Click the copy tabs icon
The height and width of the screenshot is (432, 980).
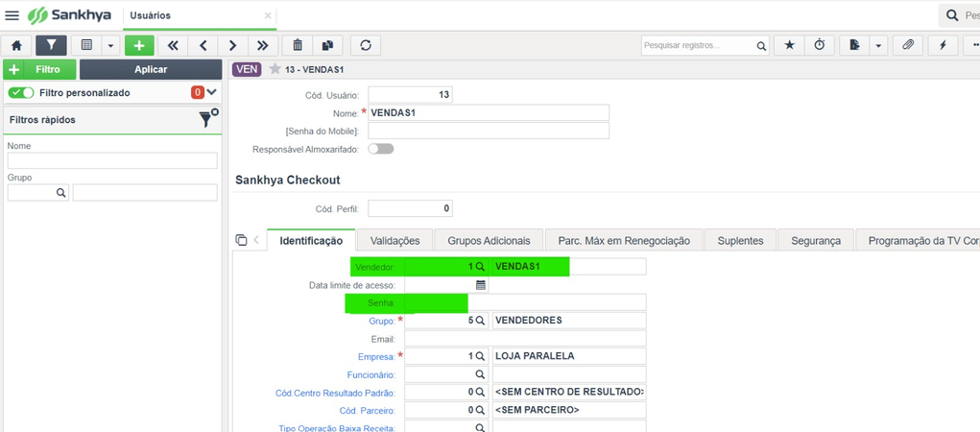241,240
